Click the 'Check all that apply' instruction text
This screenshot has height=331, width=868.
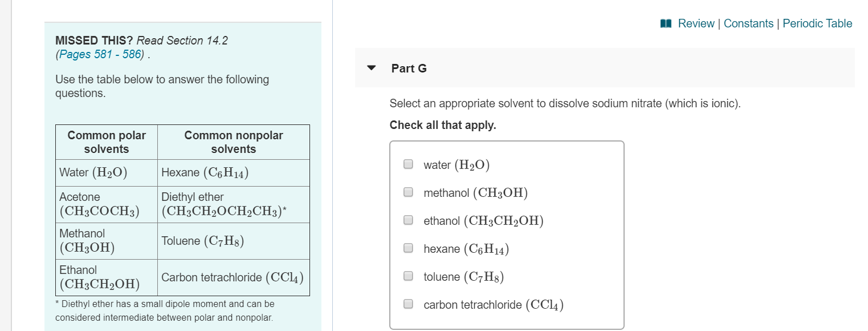[x=443, y=125]
